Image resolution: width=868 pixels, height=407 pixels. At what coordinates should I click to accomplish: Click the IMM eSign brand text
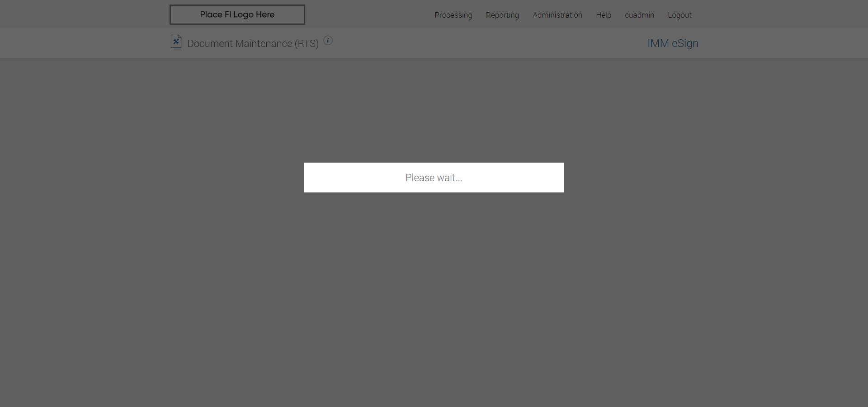[x=673, y=43]
